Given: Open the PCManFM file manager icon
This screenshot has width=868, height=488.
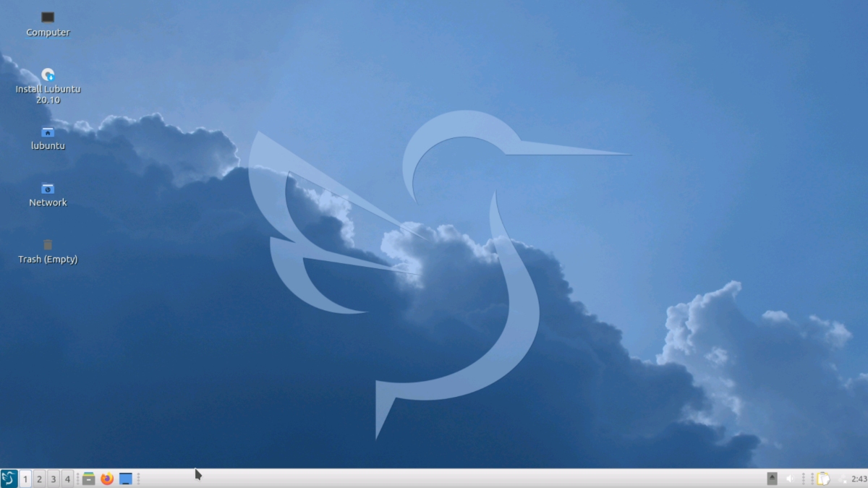Looking at the screenshot, I should point(88,478).
